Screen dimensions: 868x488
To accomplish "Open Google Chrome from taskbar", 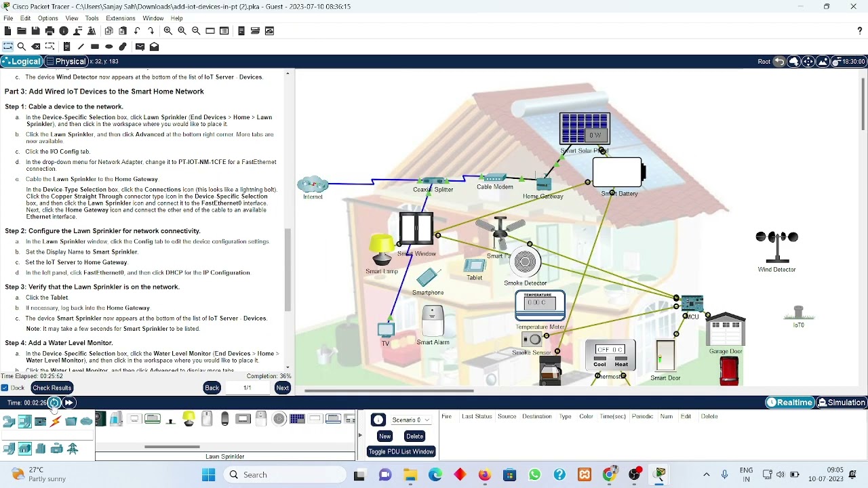I will (610, 475).
